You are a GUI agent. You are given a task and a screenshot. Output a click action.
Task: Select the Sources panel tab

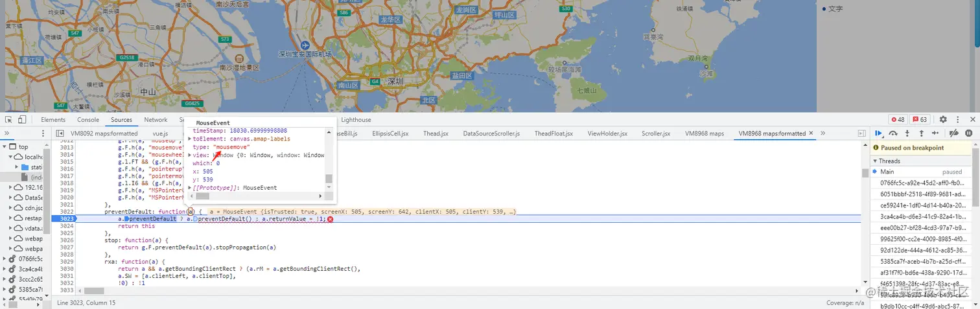point(121,120)
